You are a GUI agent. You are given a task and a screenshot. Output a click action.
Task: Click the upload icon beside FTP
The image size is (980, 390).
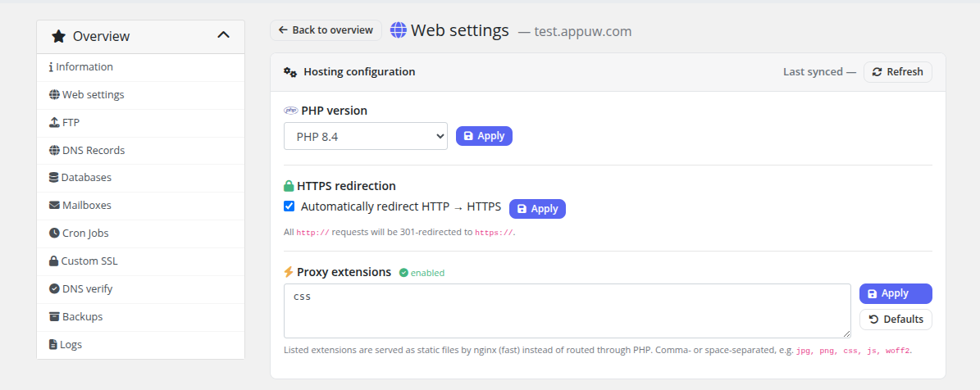(x=54, y=122)
